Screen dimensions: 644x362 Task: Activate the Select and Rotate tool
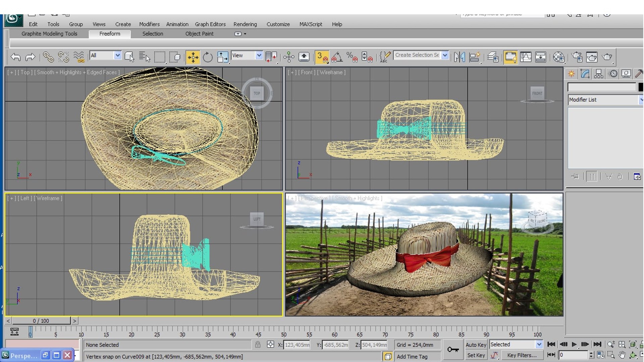pos(208,57)
